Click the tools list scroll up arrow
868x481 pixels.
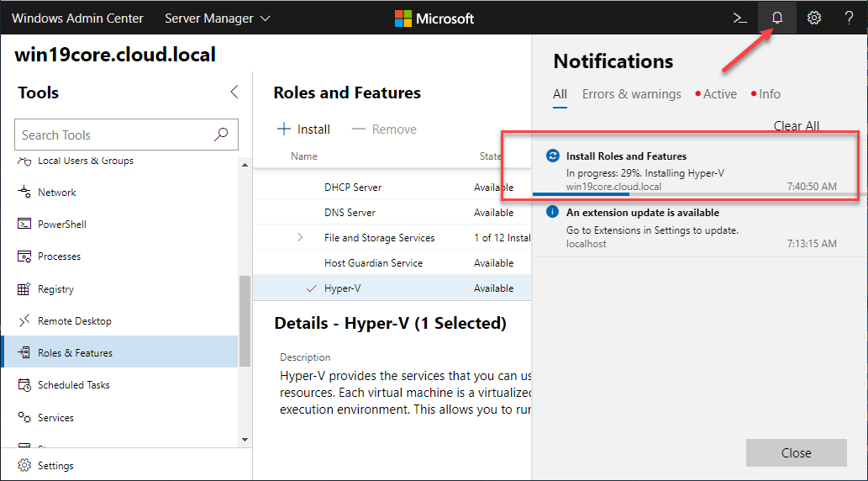pos(245,164)
